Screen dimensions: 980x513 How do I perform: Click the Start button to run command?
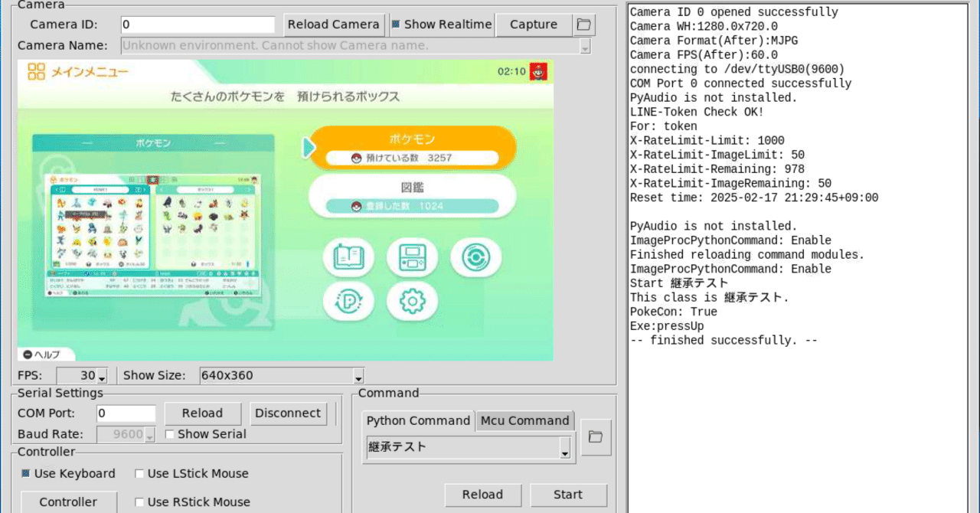click(x=569, y=495)
